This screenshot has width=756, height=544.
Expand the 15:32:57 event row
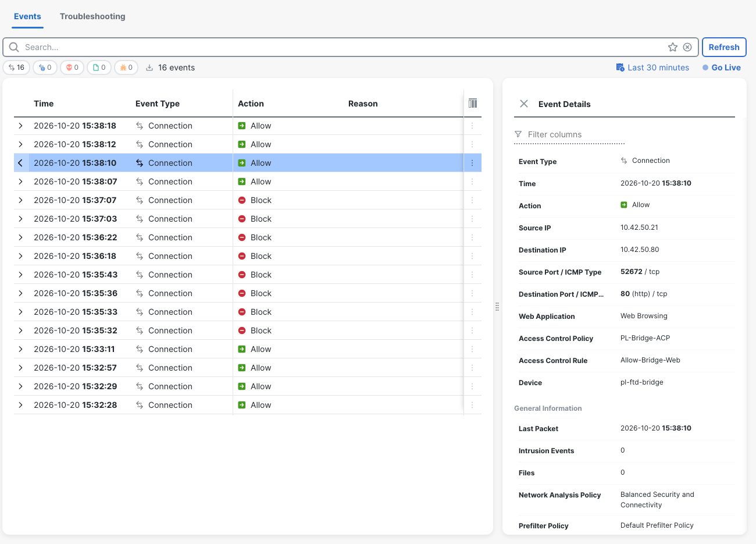(x=20, y=368)
